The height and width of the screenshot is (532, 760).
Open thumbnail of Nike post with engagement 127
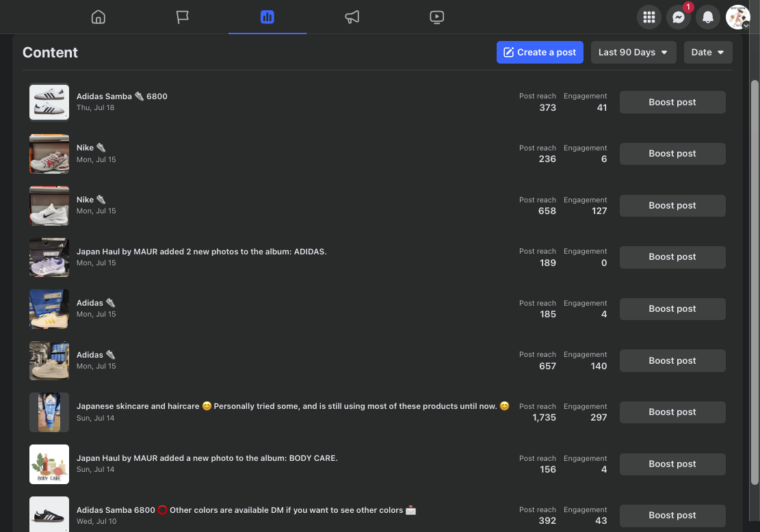(x=49, y=205)
